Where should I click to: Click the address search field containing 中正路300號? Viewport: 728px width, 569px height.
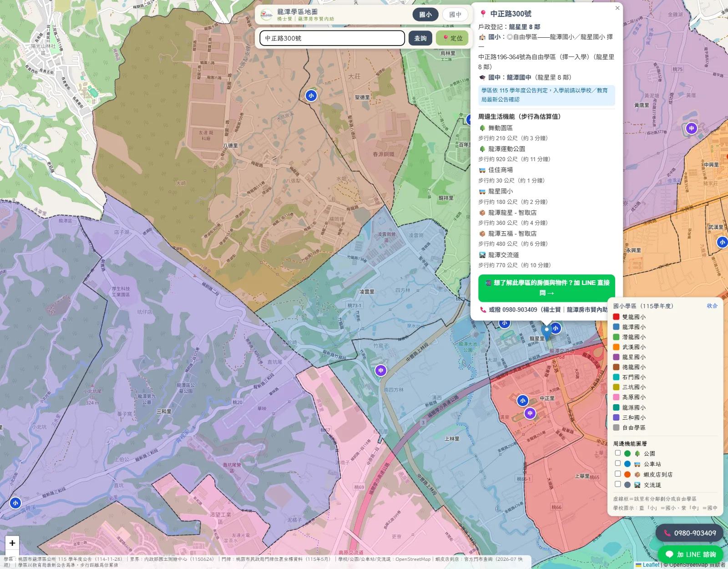(x=332, y=38)
